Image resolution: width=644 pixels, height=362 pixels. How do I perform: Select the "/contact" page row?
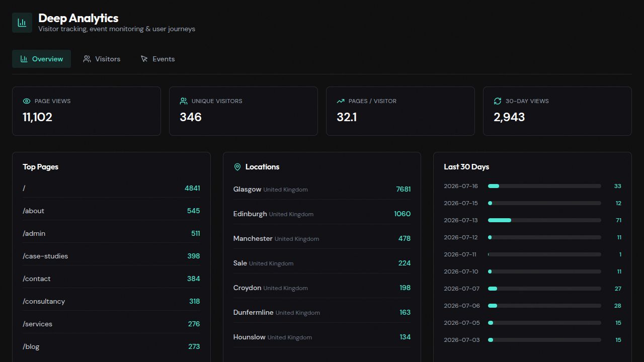(111, 279)
